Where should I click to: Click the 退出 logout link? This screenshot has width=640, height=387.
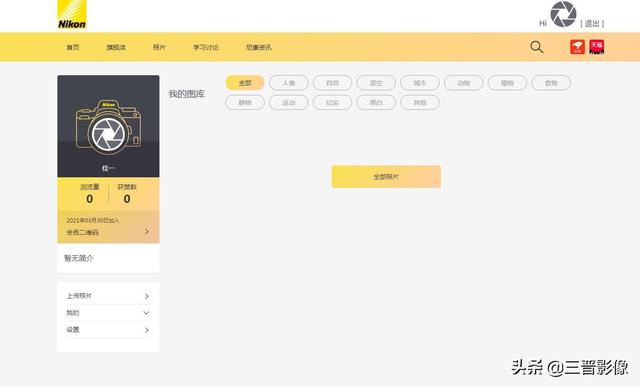[x=592, y=24]
